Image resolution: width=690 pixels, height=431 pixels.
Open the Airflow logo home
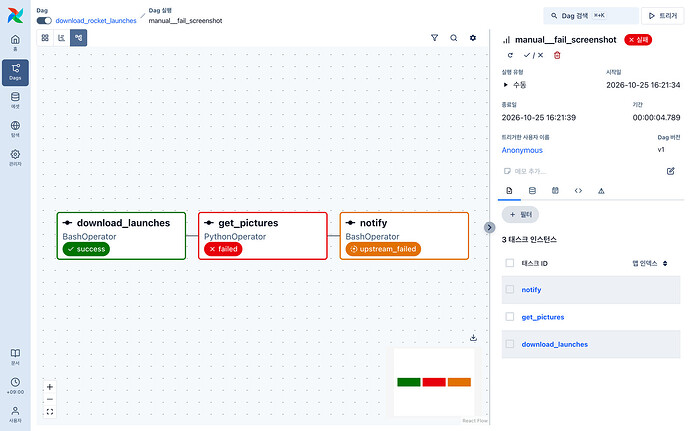[15, 15]
